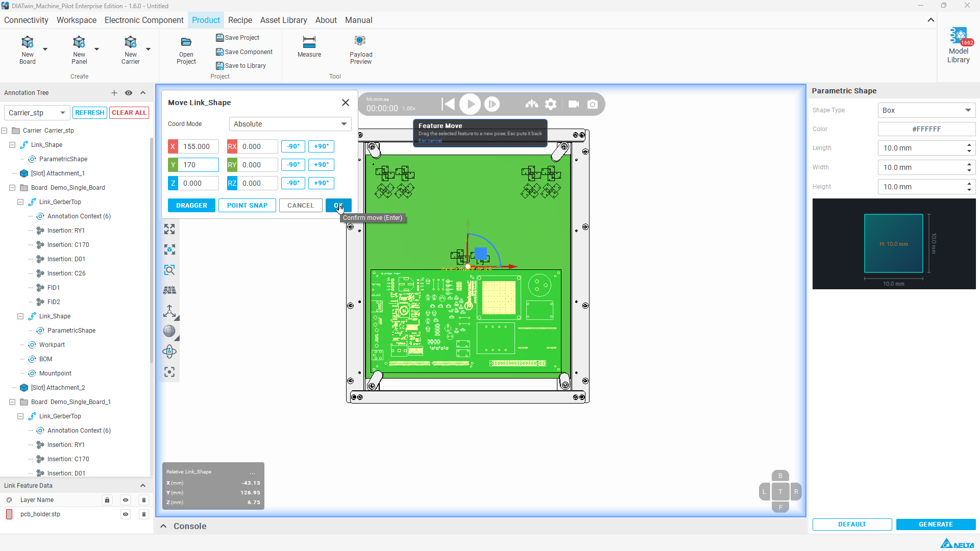980x551 pixels.
Task: Click the pcb_holder.stp color swatch
Action: pos(9,514)
